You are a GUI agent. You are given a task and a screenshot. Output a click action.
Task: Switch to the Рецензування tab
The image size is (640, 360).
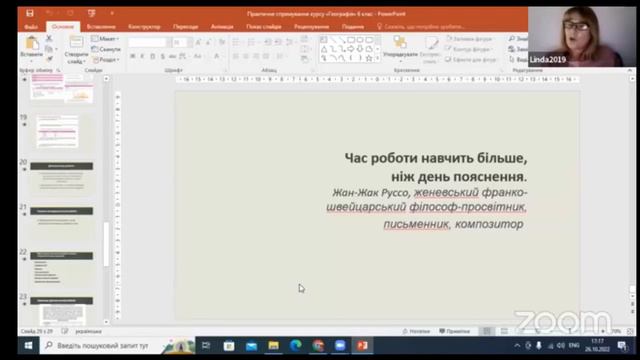click(x=311, y=27)
